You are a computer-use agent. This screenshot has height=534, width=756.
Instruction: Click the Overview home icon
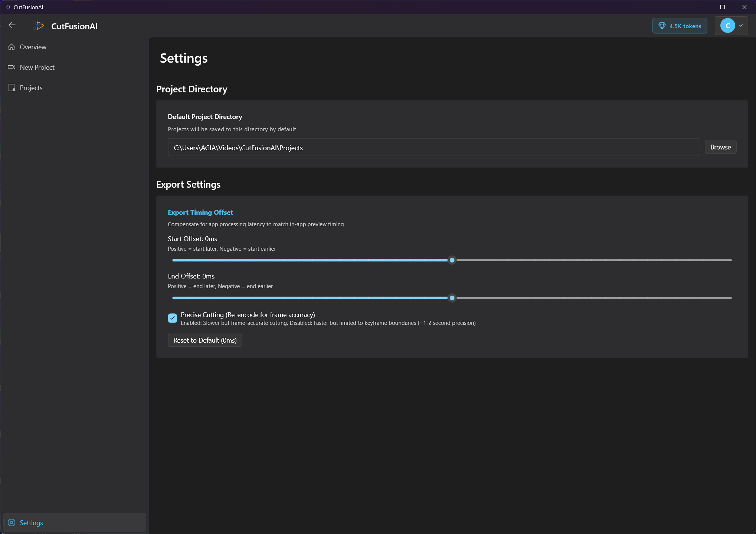pos(12,47)
